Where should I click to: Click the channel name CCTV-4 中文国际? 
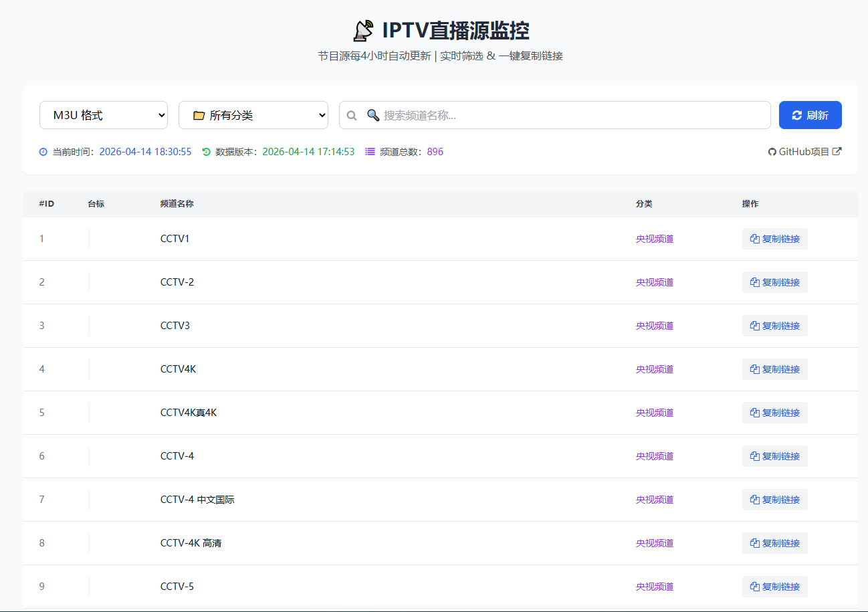(197, 500)
